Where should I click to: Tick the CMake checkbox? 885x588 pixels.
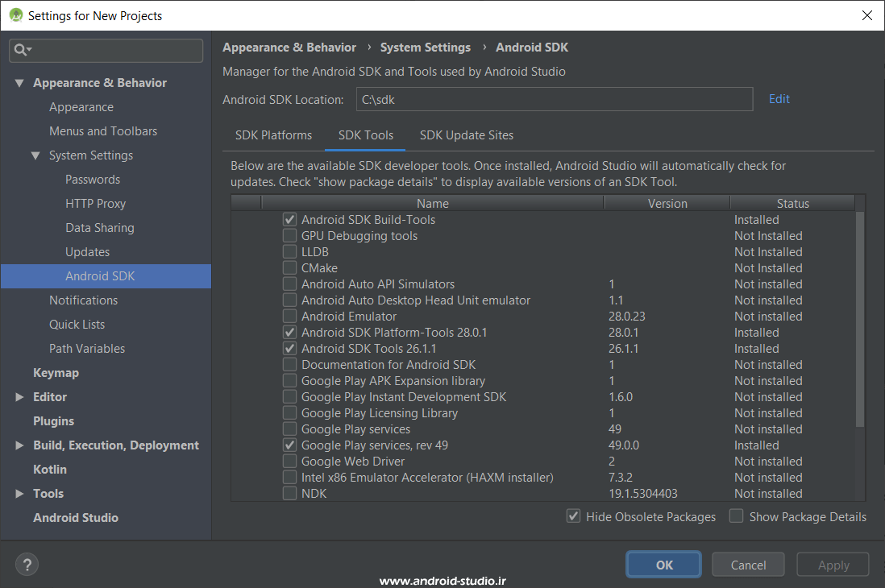(x=289, y=268)
